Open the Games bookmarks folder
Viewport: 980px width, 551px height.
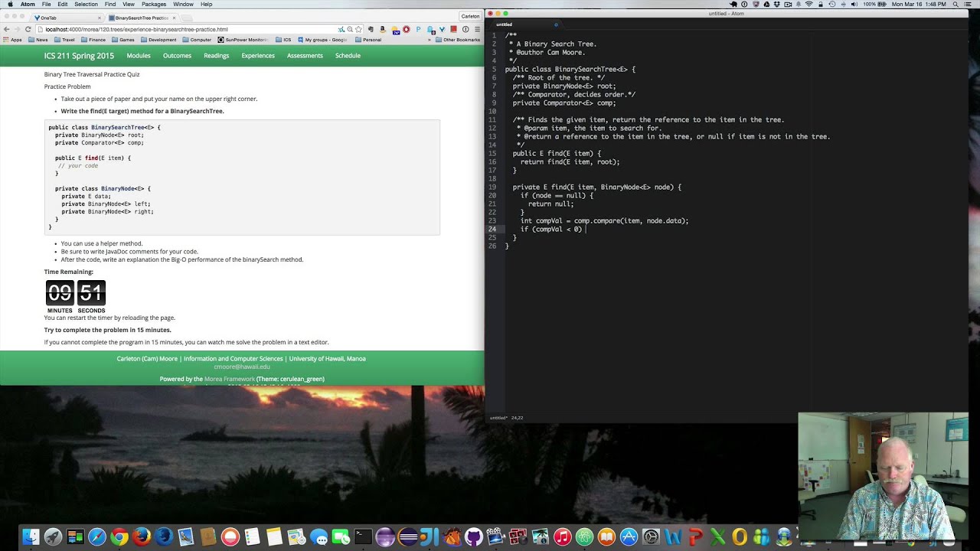123,40
